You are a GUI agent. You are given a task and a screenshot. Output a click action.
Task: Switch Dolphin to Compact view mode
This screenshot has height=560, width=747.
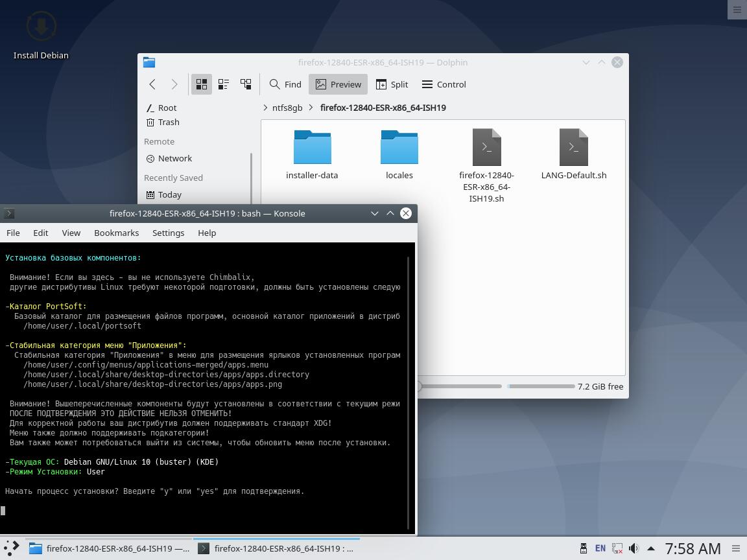(224, 84)
